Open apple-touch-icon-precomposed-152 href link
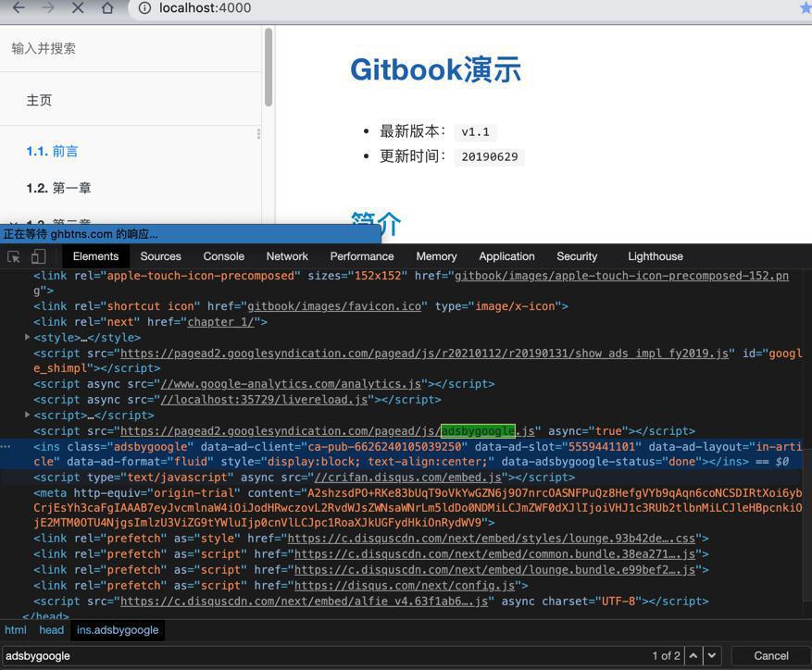The height and width of the screenshot is (670, 812). 621,276
